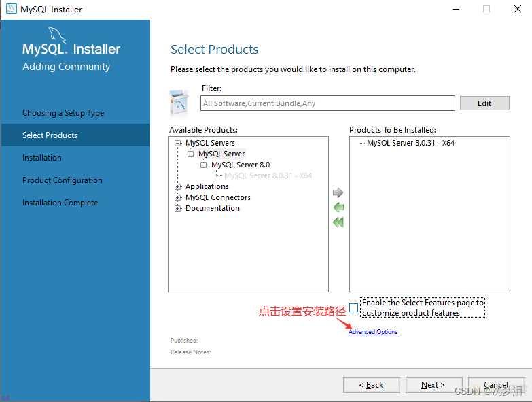The image size is (532, 402).
Task: Click the green remove-product left arrow
Action: 338,207
